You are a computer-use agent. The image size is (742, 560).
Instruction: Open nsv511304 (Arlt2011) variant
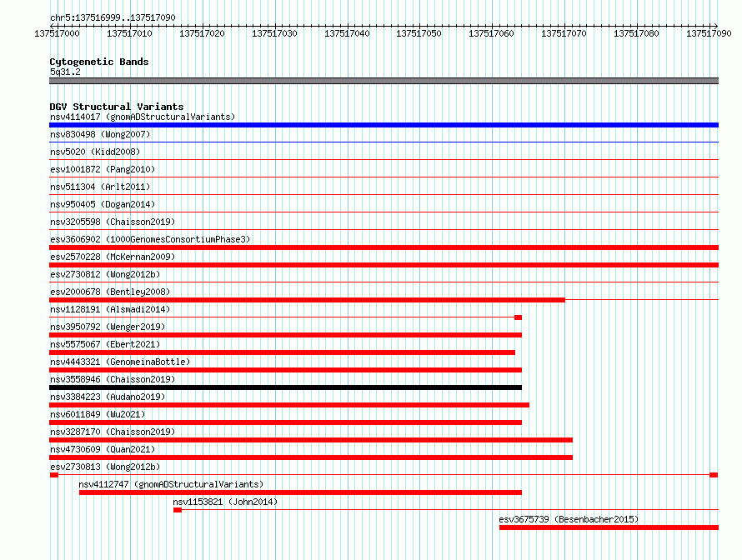[x=100, y=187]
